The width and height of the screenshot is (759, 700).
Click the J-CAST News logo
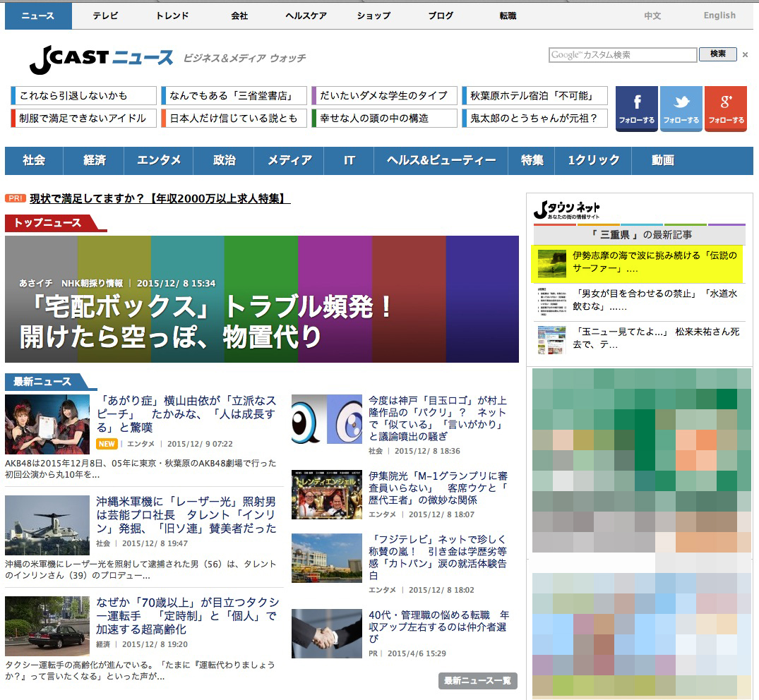click(101, 59)
